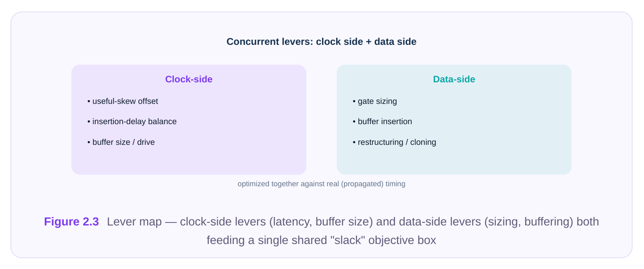Click the 'Concurrent levers: clock side + data side' heading

[x=321, y=42]
